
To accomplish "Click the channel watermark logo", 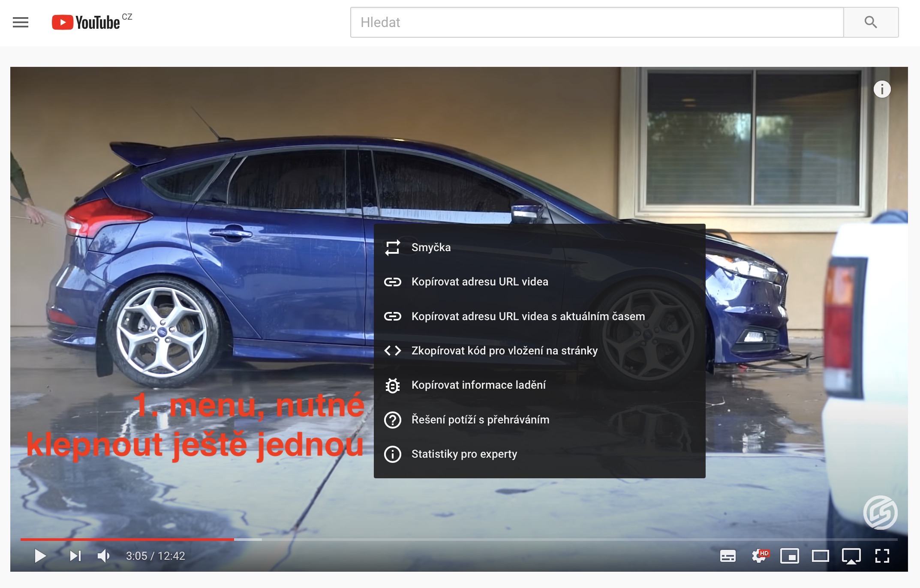I will tap(880, 513).
